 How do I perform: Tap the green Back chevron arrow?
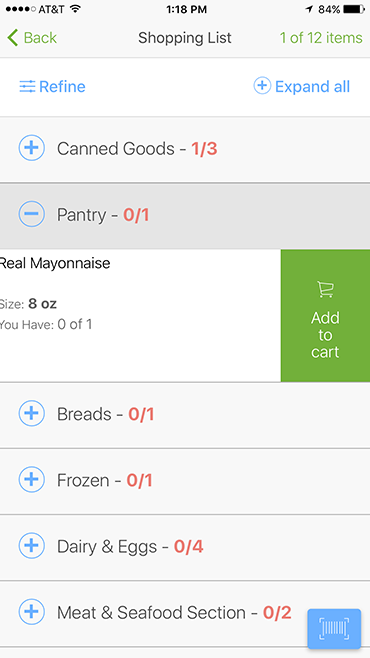pos(13,38)
